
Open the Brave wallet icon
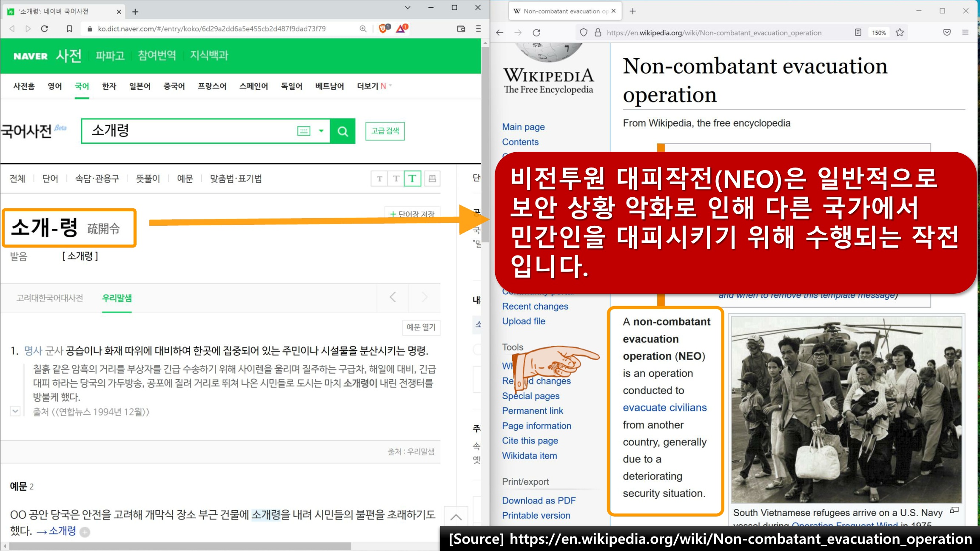pyautogui.click(x=461, y=28)
